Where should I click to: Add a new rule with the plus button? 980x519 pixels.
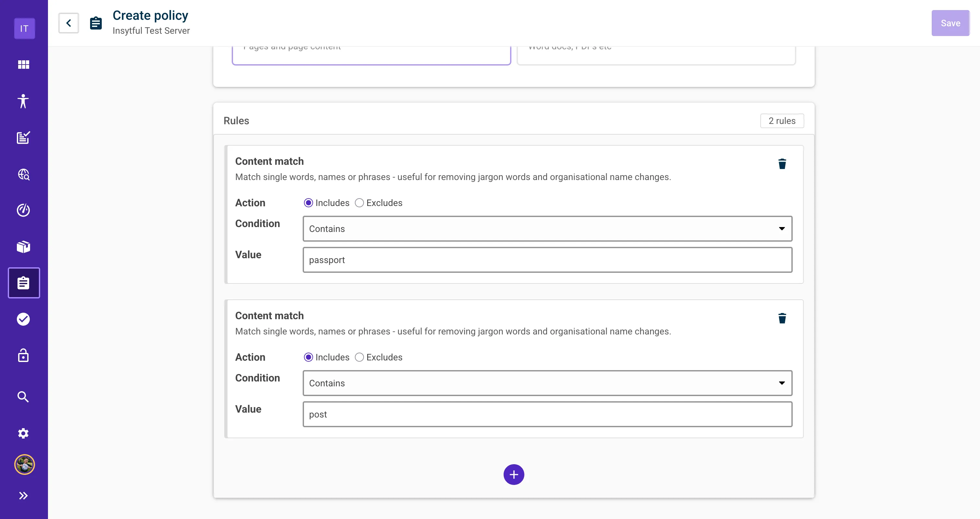click(514, 475)
